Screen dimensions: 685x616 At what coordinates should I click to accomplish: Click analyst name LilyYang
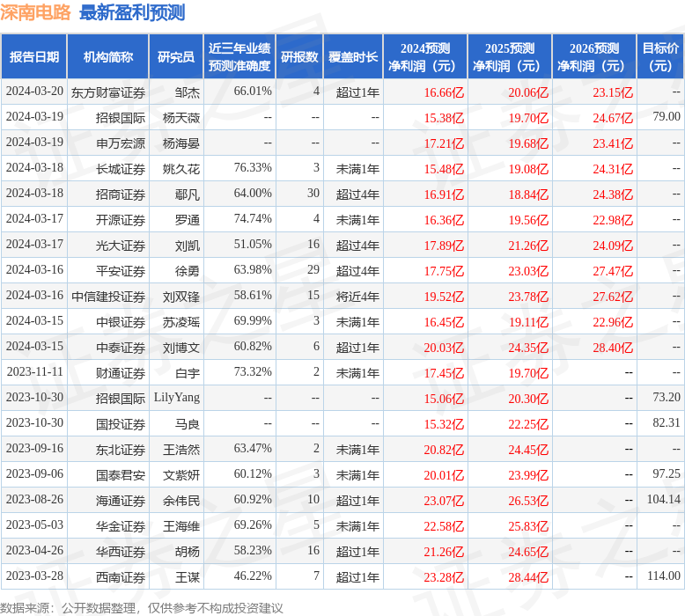click(x=177, y=398)
